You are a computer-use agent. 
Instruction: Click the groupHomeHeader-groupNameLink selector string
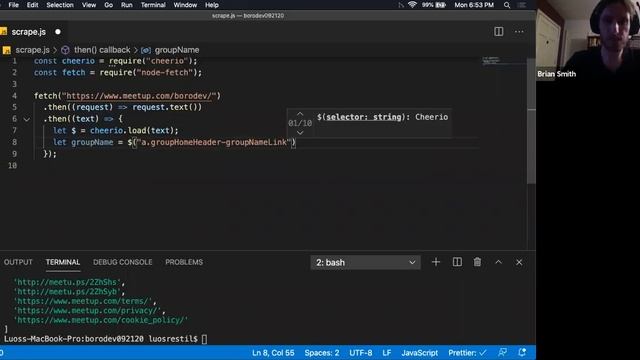click(x=213, y=142)
